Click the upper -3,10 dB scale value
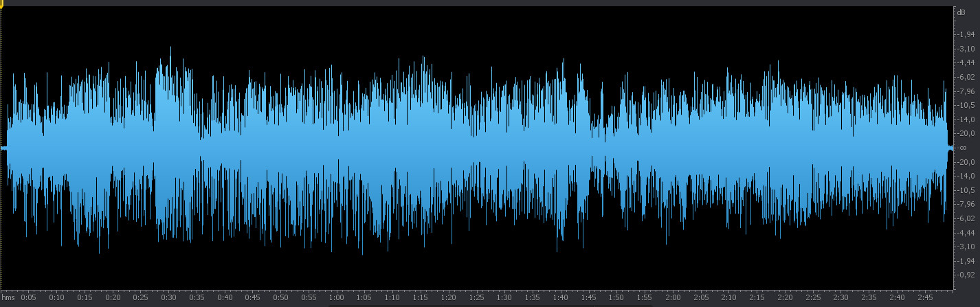Viewport: 980px width, 307px height. pyautogui.click(x=966, y=49)
